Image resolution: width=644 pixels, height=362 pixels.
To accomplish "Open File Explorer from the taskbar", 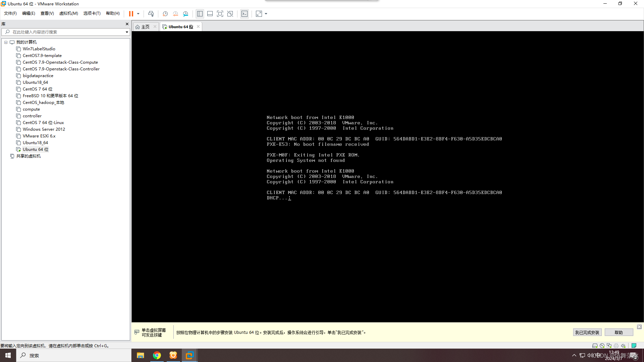I will coord(141,355).
